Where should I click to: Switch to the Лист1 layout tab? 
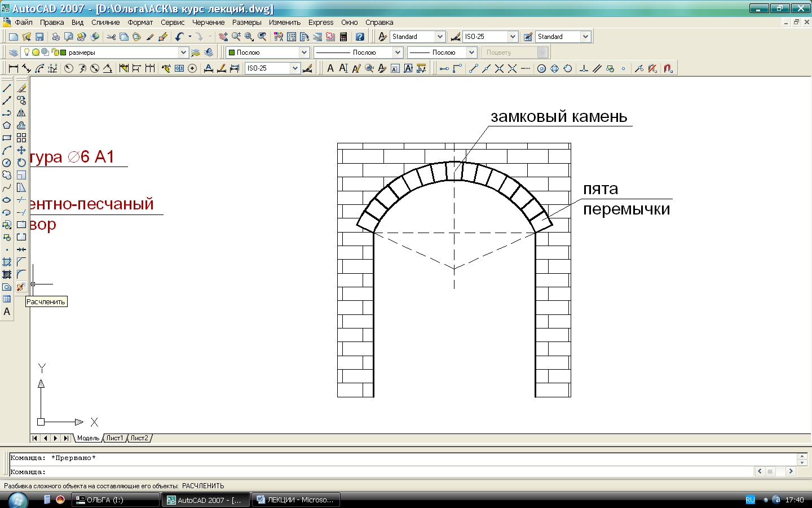click(114, 438)
